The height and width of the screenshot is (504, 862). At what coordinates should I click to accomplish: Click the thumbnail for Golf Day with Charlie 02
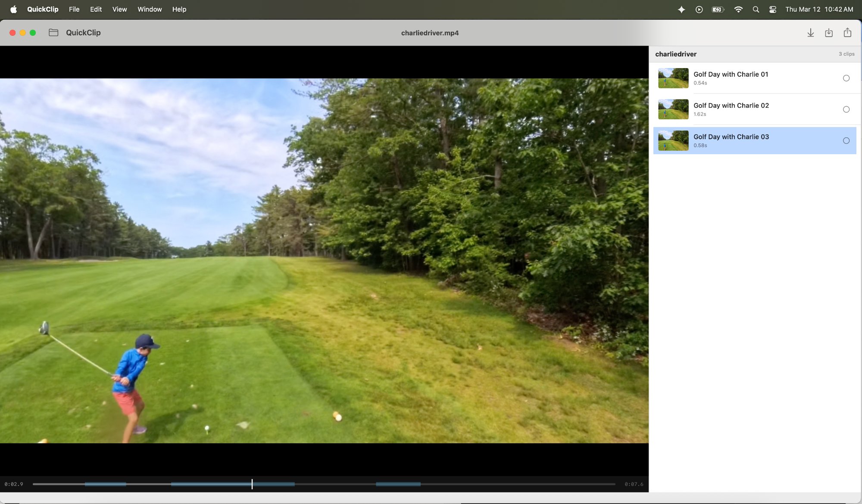[x=672, y=109]
